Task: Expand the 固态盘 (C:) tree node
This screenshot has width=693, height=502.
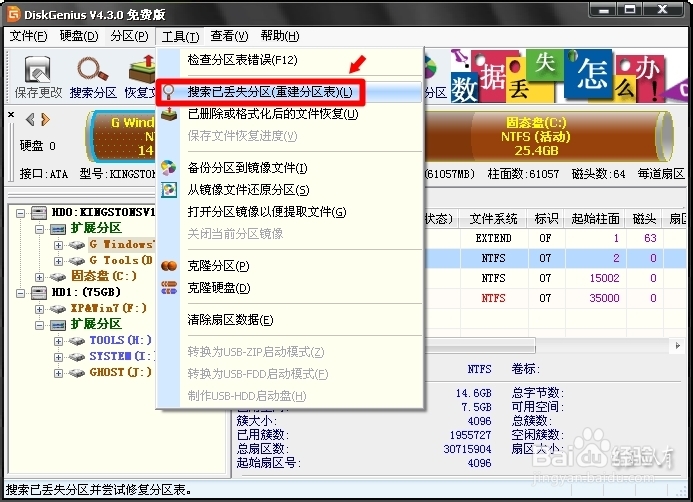Action: (39, 277)
